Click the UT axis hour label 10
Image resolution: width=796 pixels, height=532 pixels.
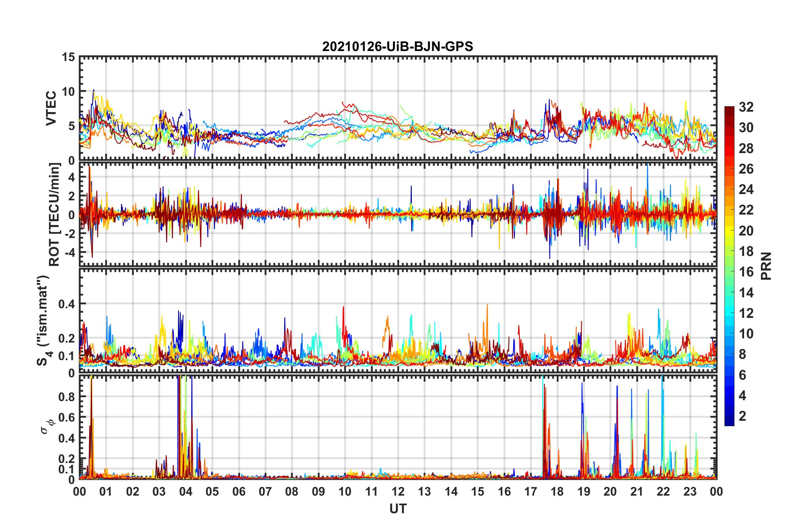345,491
